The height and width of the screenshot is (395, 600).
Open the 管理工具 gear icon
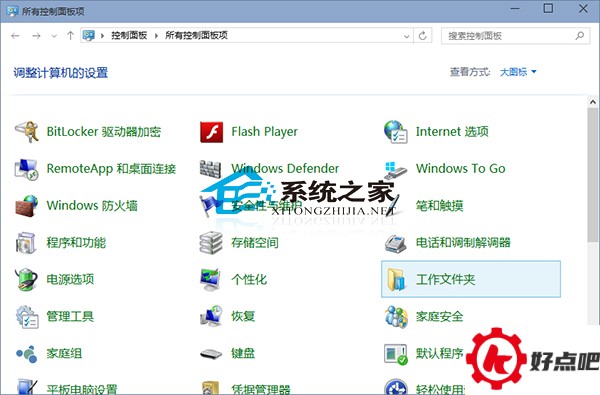[x=27, y=317]
